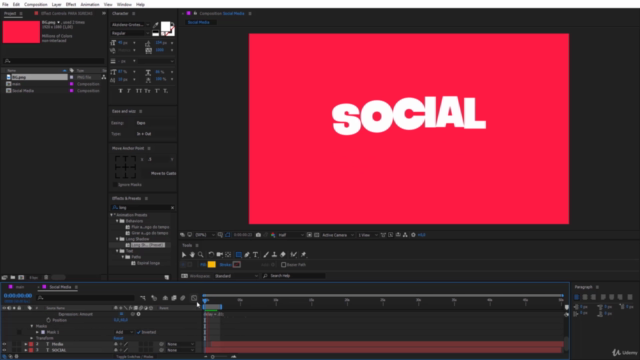This screenshot has width=640, height=360.
Task: Select the main composition in Project panel
Action: [16, 84]
